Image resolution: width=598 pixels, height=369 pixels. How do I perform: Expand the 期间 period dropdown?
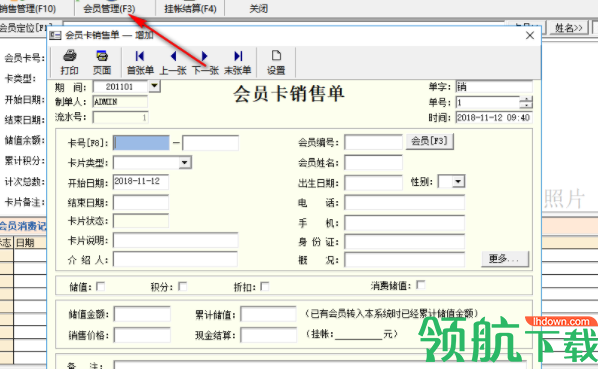(154, 86)
